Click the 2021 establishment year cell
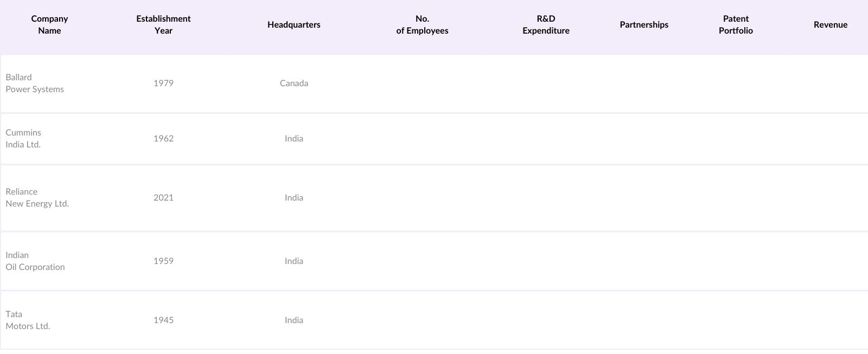This screenshot has width=868, height=354. tap(163, 197)
